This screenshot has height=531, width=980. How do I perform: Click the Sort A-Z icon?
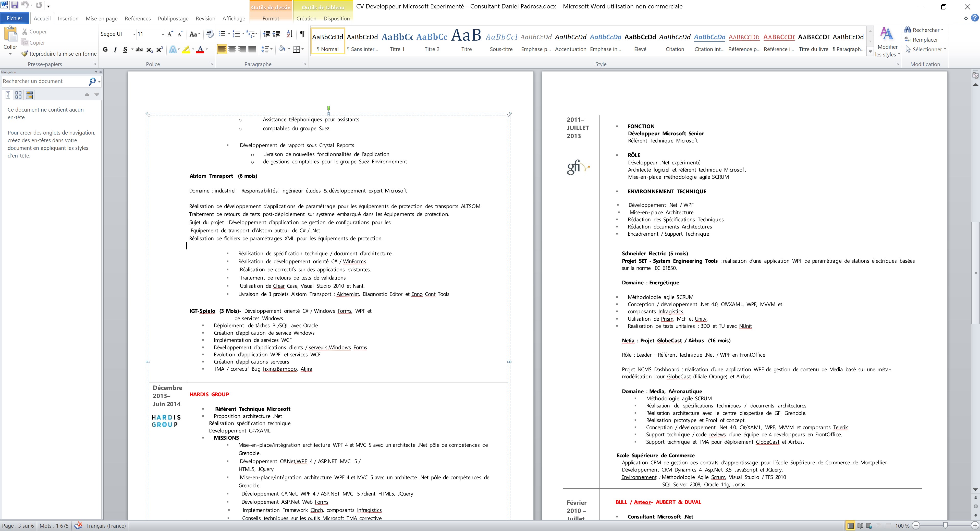(289, 34)
